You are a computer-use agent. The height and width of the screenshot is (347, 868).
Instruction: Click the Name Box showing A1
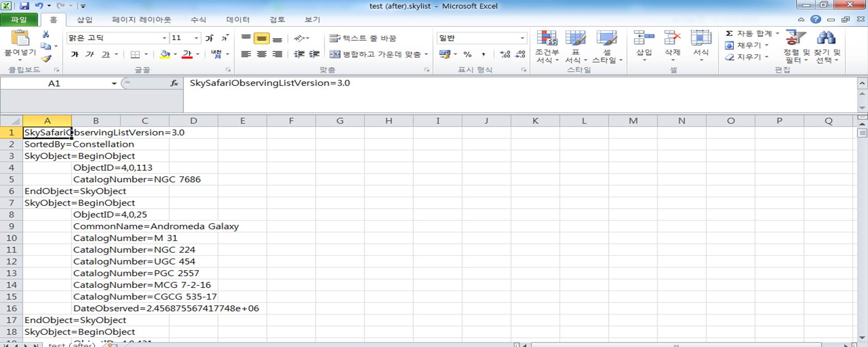(x=54, y=83)
